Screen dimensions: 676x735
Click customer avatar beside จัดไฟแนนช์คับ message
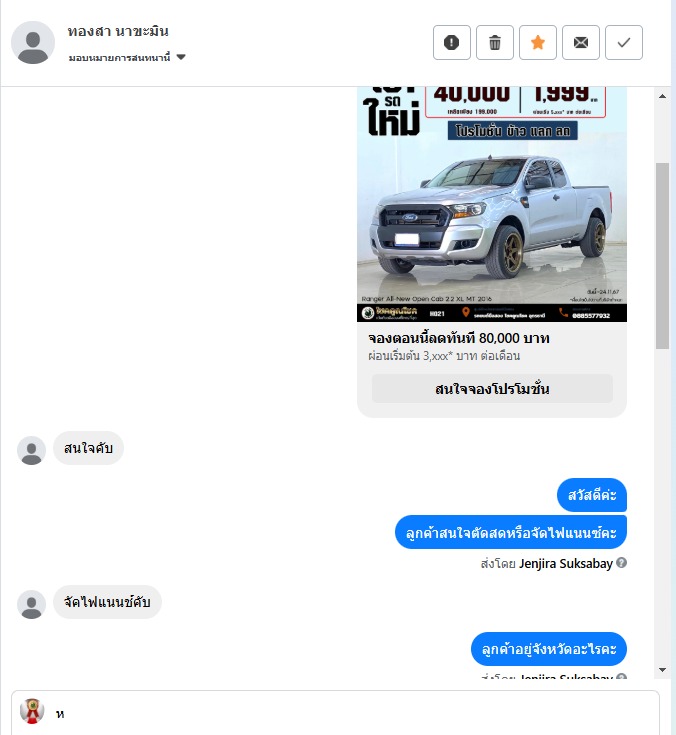(31, 604)
